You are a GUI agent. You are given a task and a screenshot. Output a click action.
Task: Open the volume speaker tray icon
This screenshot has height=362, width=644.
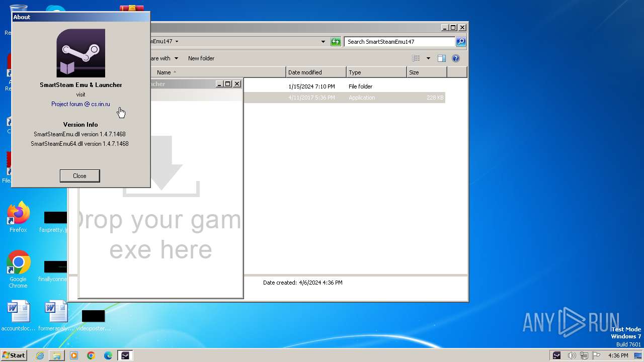point(572,355)
